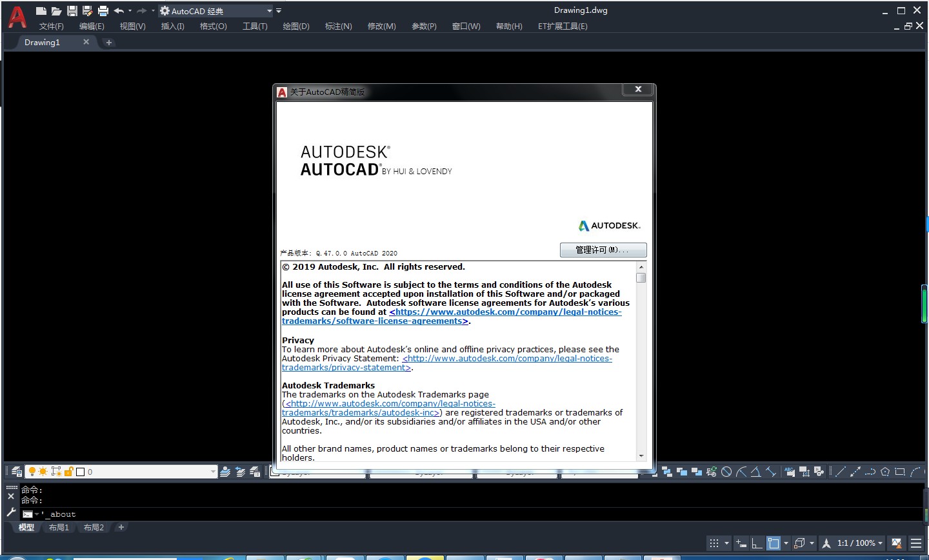929x560 pixels.
Task: Click the Save icon in quick access toolbar
Action: [x=72, y=11]
